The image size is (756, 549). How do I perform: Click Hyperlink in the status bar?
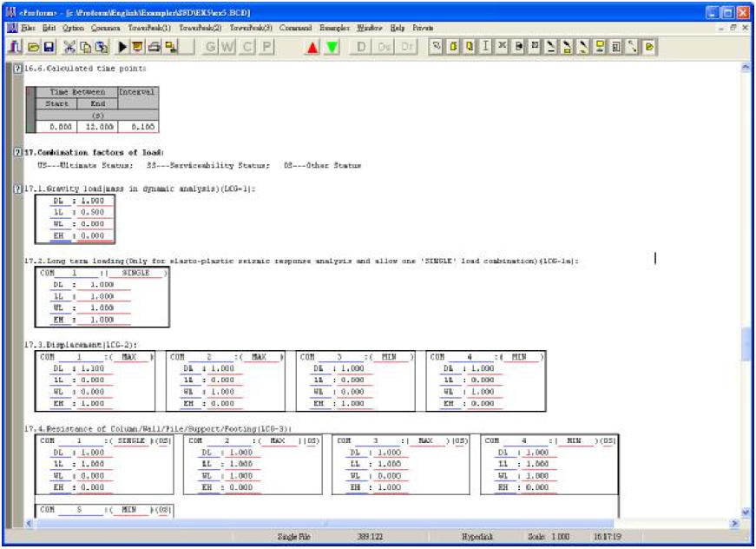(x=477, y=537)
